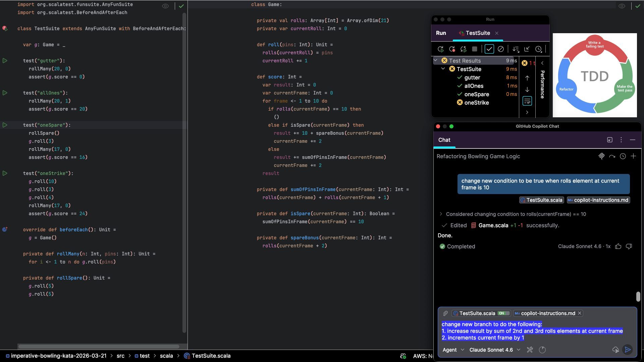Rerun the TestSuite tests

[440, 49]
